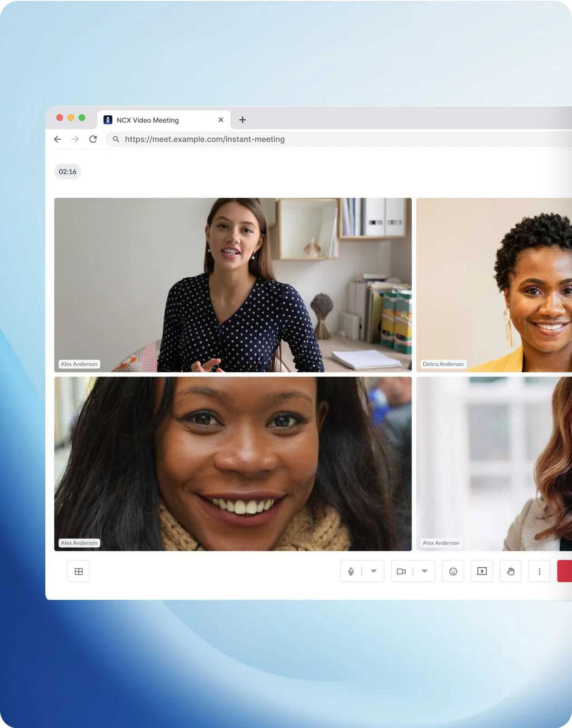Focus the address bar URL field
572x728 pixels.
click(x=339, y=139)
